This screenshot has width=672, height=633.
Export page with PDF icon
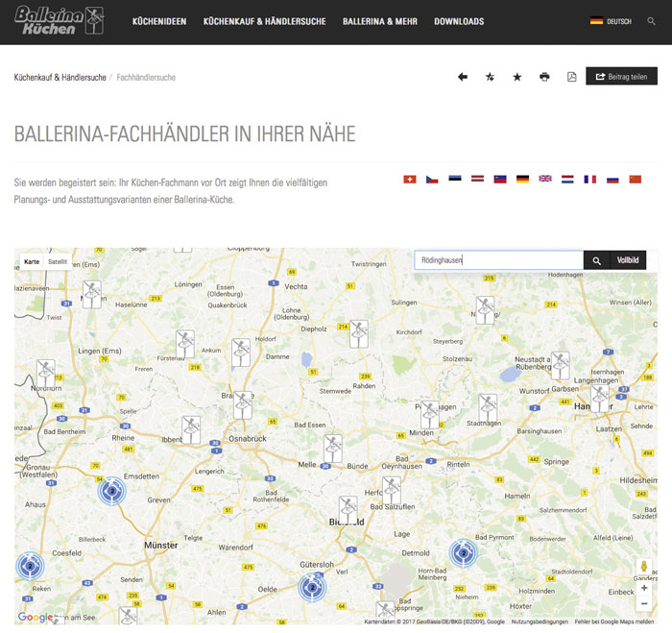coord(572,77)
